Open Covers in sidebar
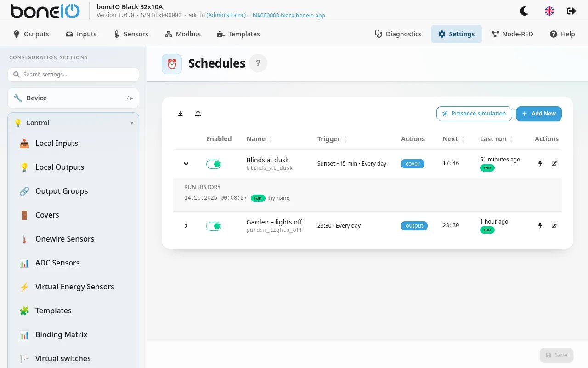This screenshot has height=368, width=588. (x=73, y=215)
